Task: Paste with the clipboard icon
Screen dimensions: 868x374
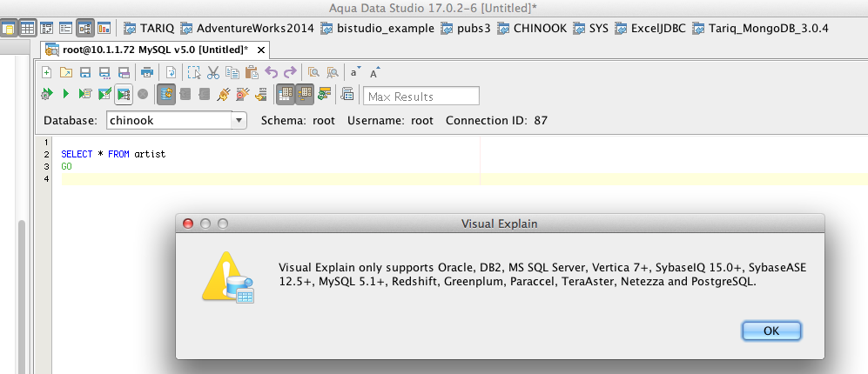Action: click(x=252, y=72)
